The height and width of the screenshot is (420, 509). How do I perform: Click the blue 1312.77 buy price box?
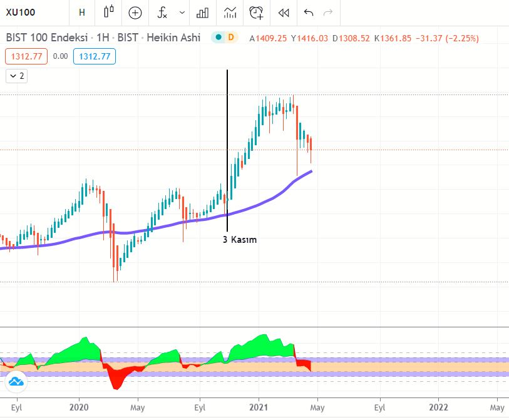click(x=95, y=56)
